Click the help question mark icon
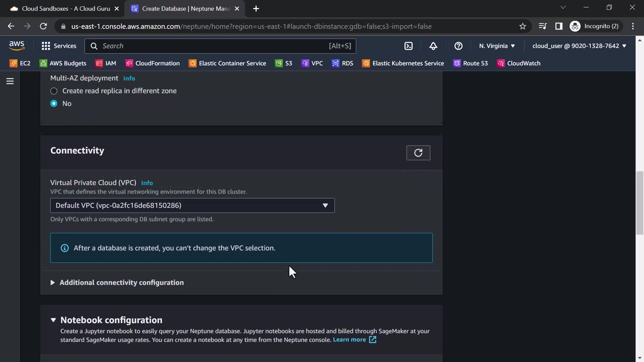 pos(458,46)
